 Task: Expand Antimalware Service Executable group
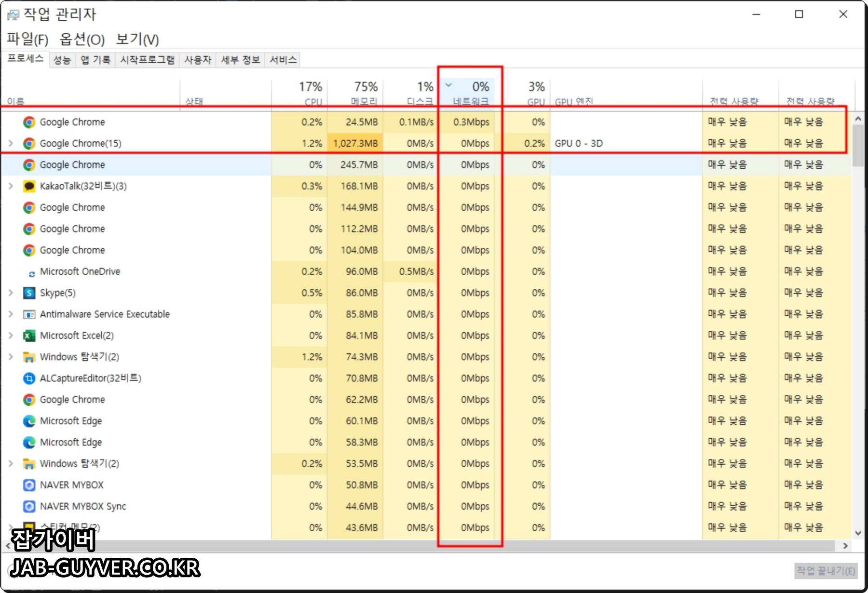[11, 314]
